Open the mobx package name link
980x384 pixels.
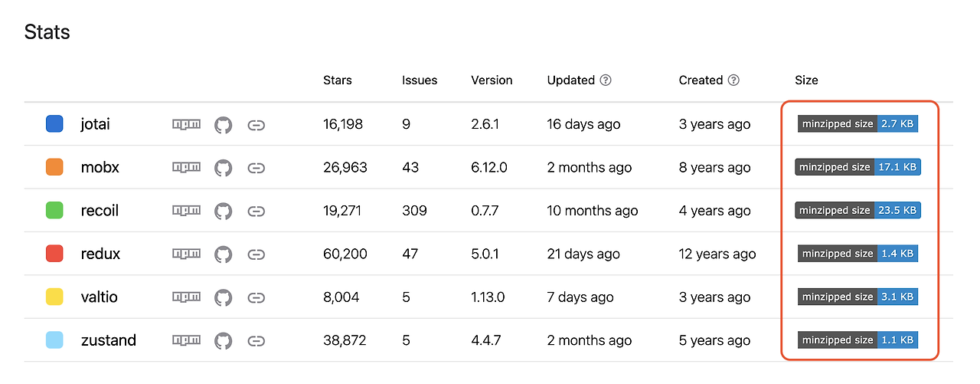pos(100,168)
